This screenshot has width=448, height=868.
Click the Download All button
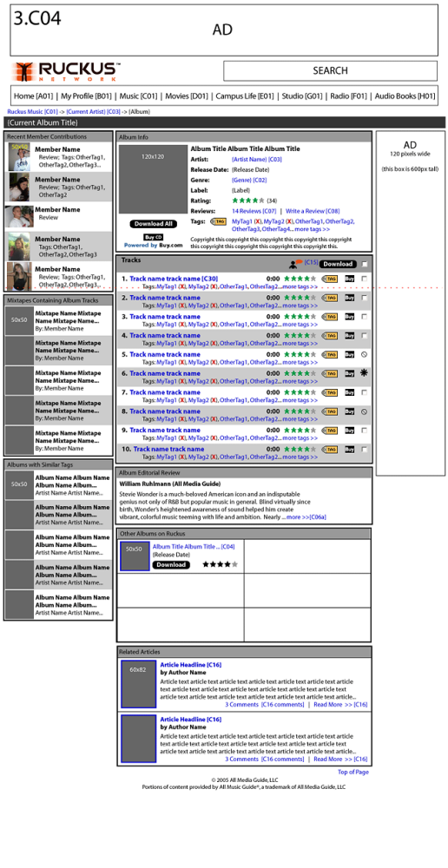tap(154, 224)
